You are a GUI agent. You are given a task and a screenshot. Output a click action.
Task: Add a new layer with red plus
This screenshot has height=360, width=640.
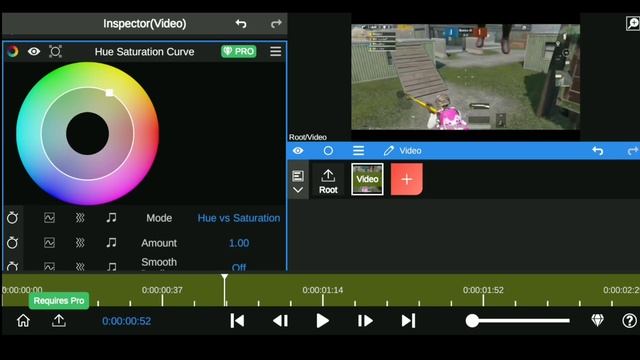407,179
